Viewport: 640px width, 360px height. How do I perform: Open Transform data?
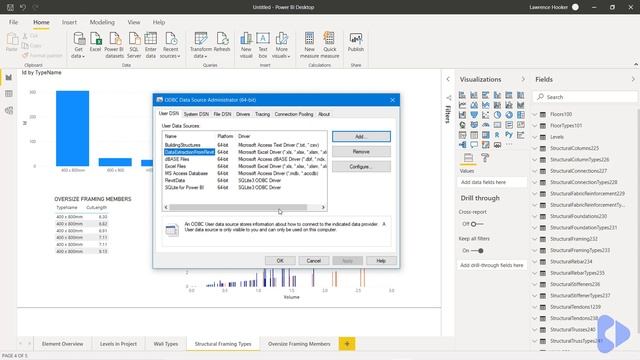pyautogui.click(x=201, y=45)
